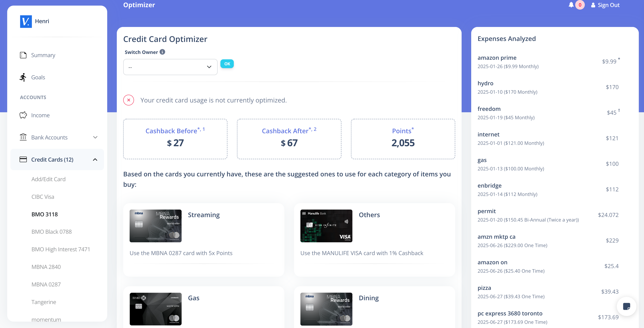644x328 pixels.
Task: Select the pizza expense entry
Action: tap(548, 292)
